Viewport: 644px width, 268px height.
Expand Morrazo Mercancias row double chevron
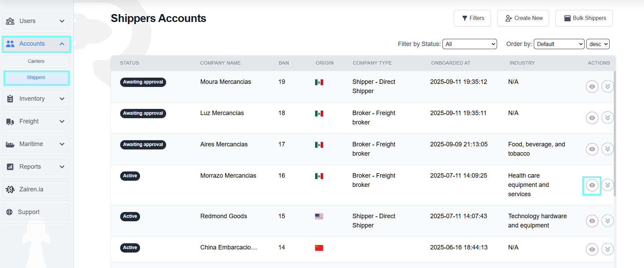pyautogui.click(x=608, y=185)
